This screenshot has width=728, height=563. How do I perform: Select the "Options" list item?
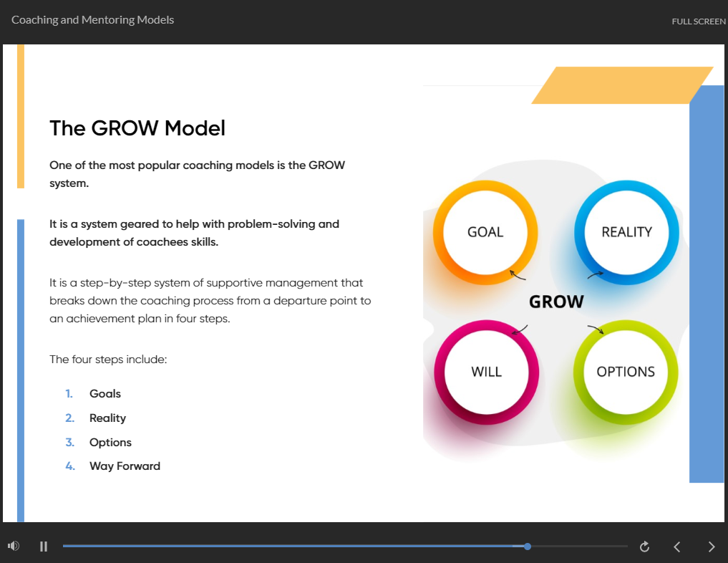tap(110, 443)
